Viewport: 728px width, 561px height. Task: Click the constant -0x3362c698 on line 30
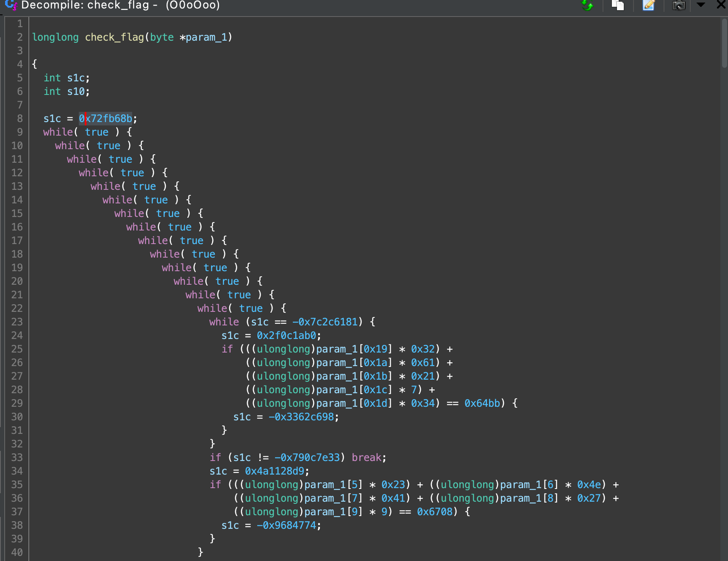coord(301,417)
